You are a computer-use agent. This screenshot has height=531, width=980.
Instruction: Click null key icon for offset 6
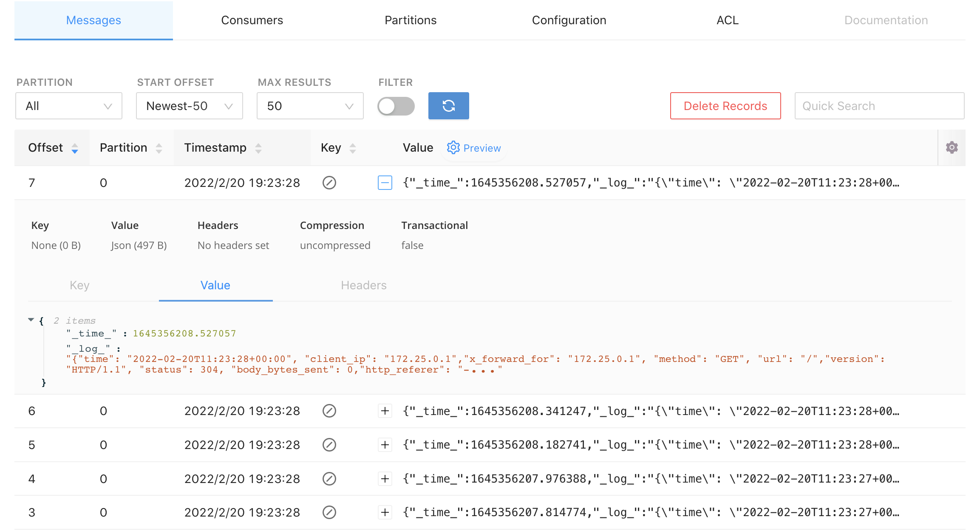point(329,411)
